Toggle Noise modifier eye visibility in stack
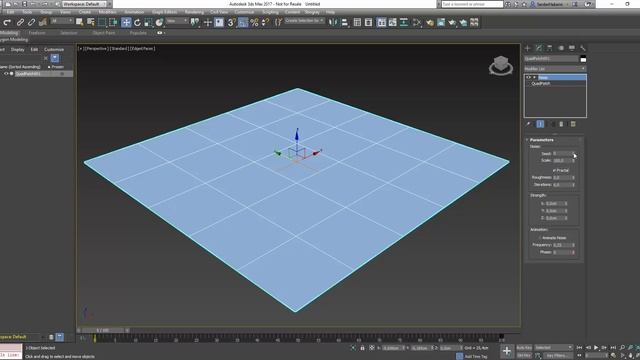This screenshot has height=360, width=640. click(x=529, y=77)
